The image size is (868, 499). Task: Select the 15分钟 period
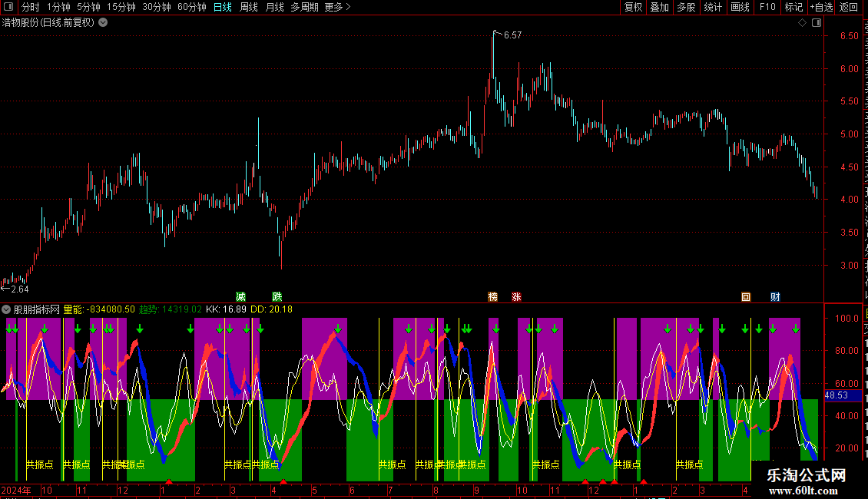[x=121, y=7]
